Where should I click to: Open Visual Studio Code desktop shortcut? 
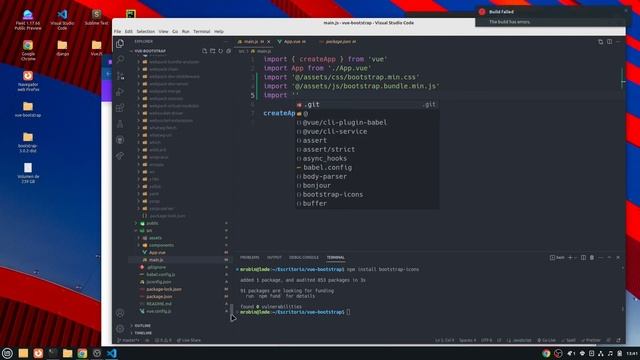click(62, 20)
